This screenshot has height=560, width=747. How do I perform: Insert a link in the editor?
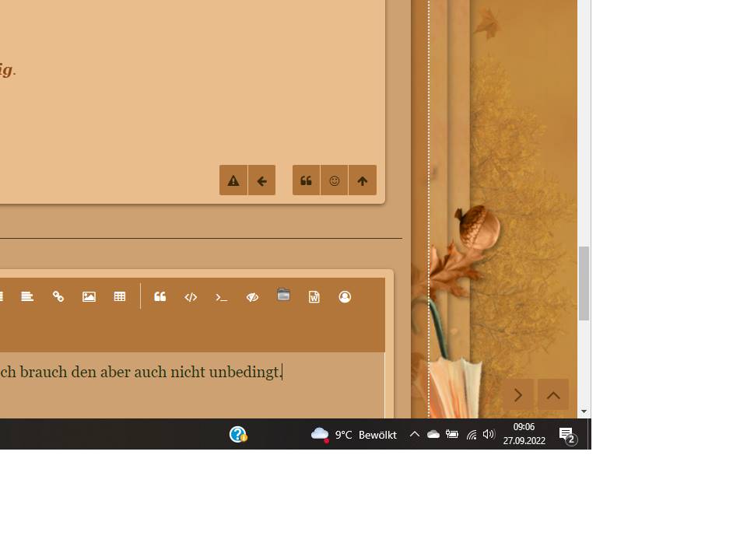pyautogui.click(x=58, y=296)
